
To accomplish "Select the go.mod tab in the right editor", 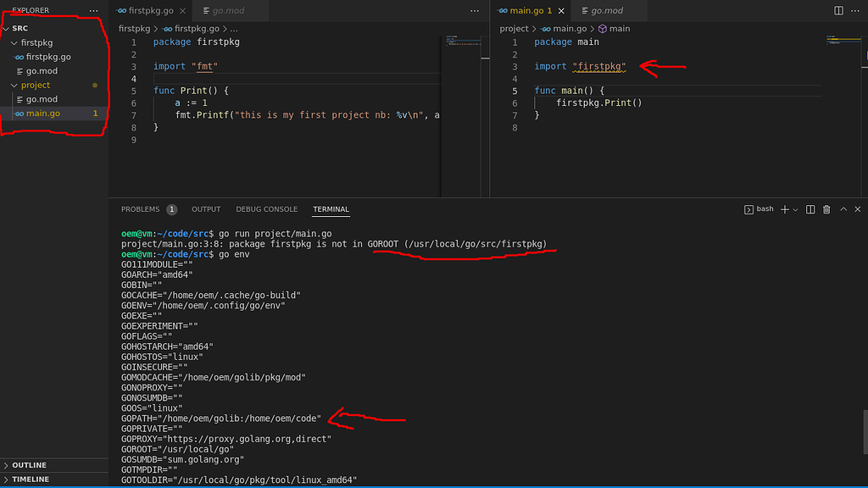I will point(605,12).
